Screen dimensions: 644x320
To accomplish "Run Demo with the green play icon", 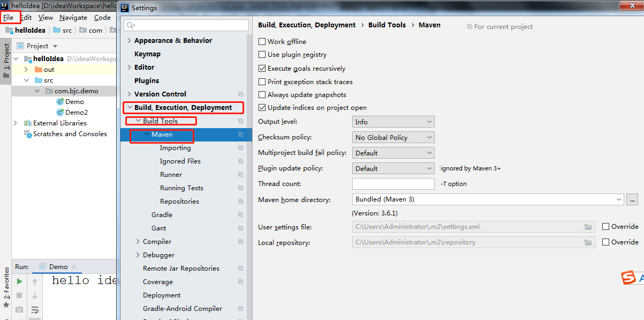I will tap(20, 281).
